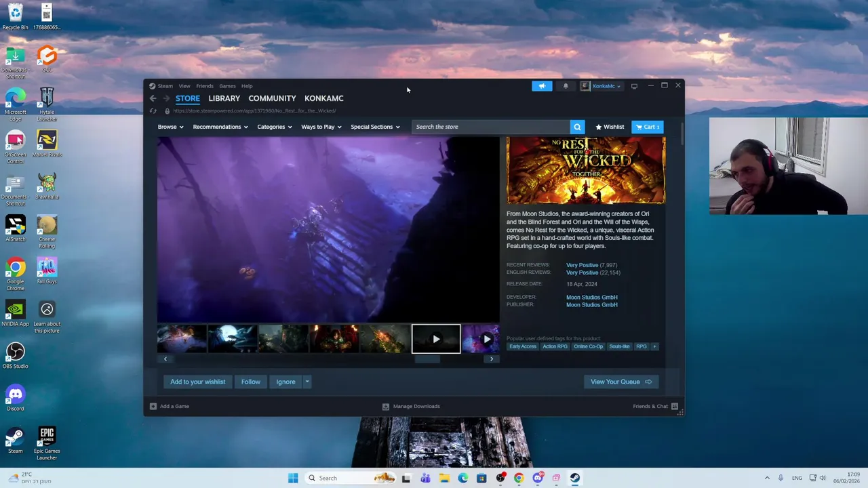The height and width of the screenshot is (488, 868).
Task: Select the Epic Games Launcher desktop icon
Action: click(47, 443)
